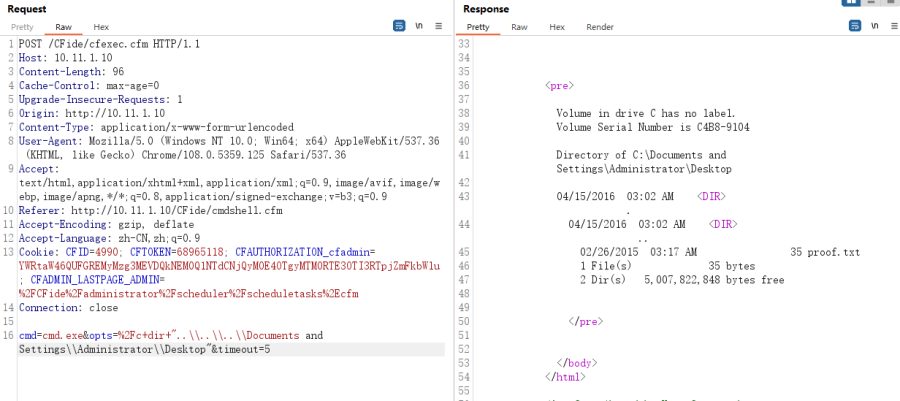Viewport: 900px width, 401px height.
Task: Click the Content-Length: 96 header
Action: (71, 72)
